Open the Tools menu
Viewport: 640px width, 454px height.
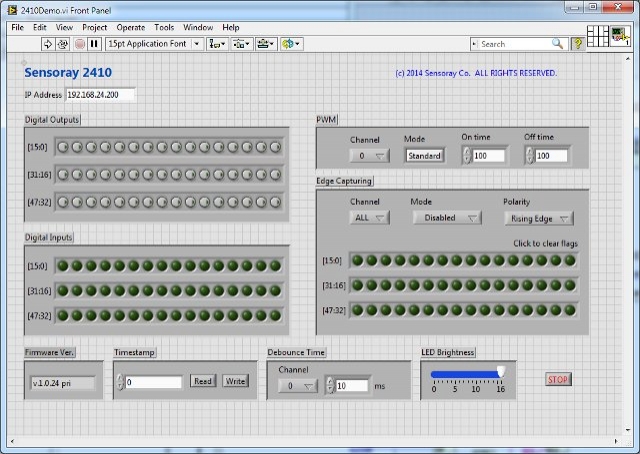164,27
